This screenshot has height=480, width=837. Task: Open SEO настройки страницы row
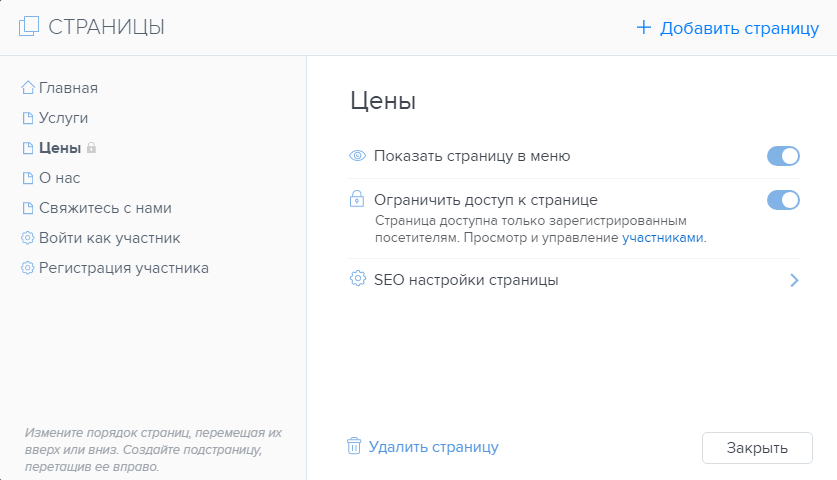pos(573,280)
